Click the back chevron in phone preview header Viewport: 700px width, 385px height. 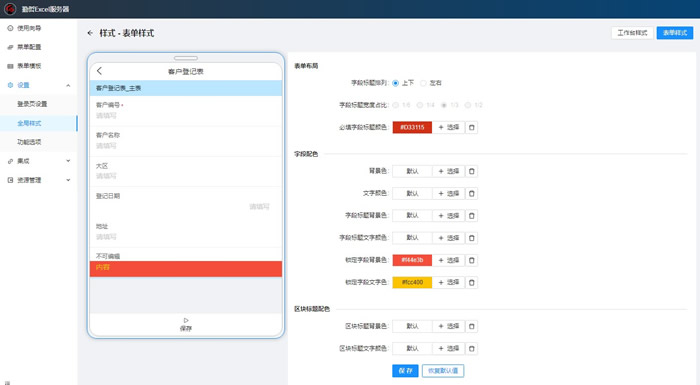point(100,71)
